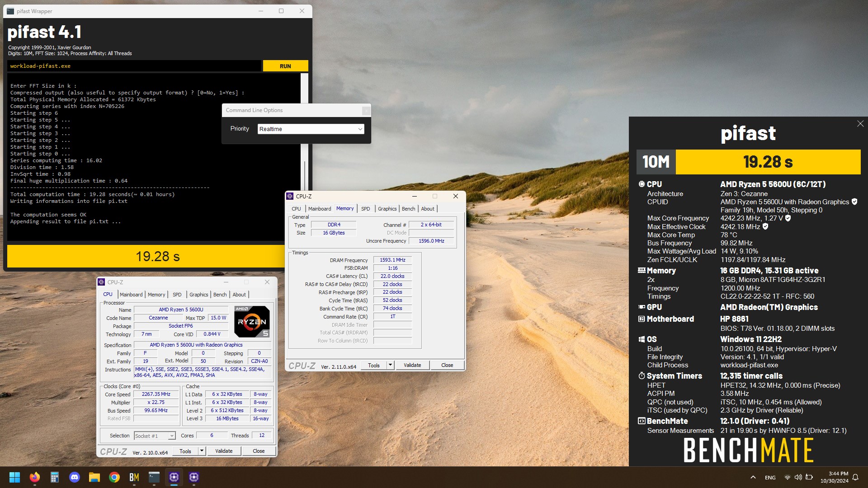This screenshot has width=868, height=488.
Task: Check battery status icon in tray
Action: (809, 477)
